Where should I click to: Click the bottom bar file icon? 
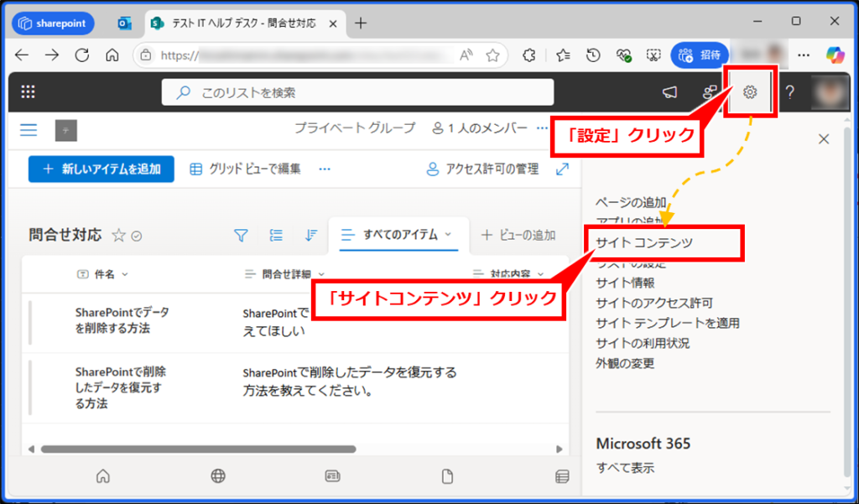[x=448, y=476]
